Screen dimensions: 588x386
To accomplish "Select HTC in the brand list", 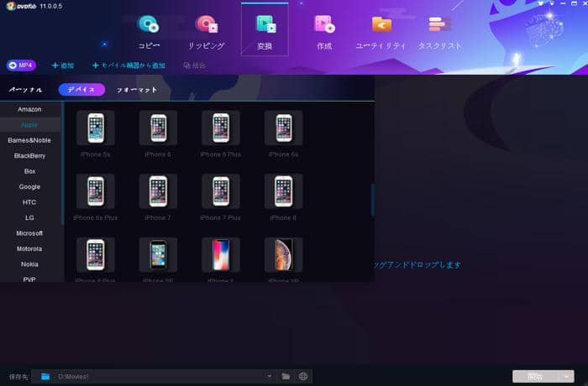I will (29, 202).
